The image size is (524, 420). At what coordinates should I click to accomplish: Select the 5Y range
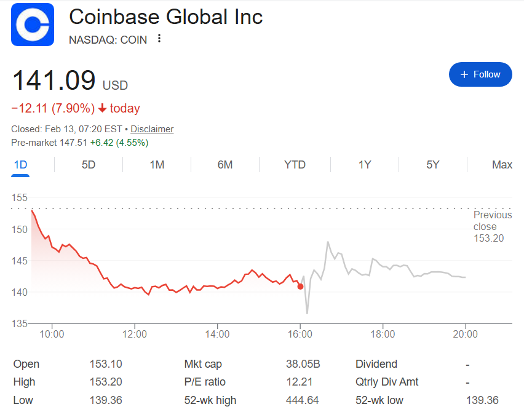click(434, 165)
